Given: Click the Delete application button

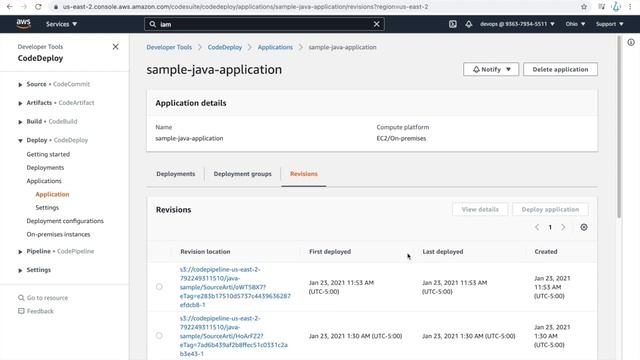Looking at the screenshot, I should pos(560,69).
